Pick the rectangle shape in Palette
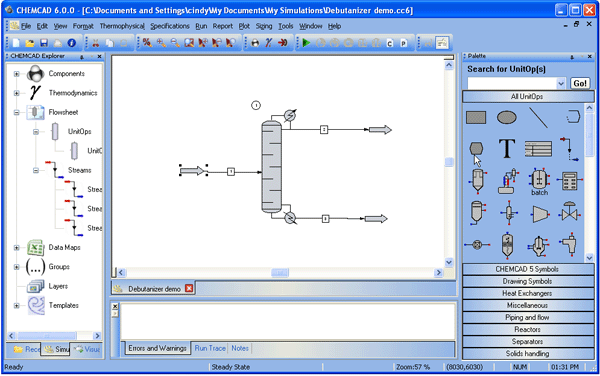The width and height of the screenshot is (600, 376). pyautogui.click(x=476, y=117)
